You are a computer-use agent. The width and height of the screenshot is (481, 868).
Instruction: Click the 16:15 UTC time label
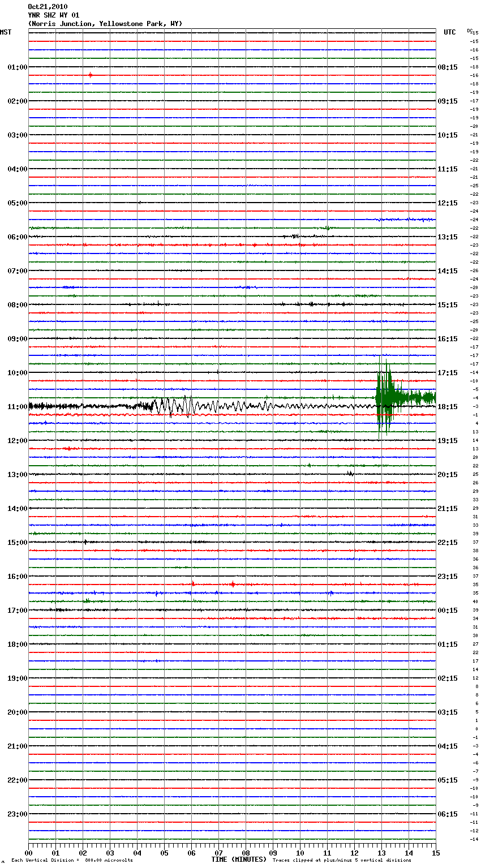click(448, 339)
